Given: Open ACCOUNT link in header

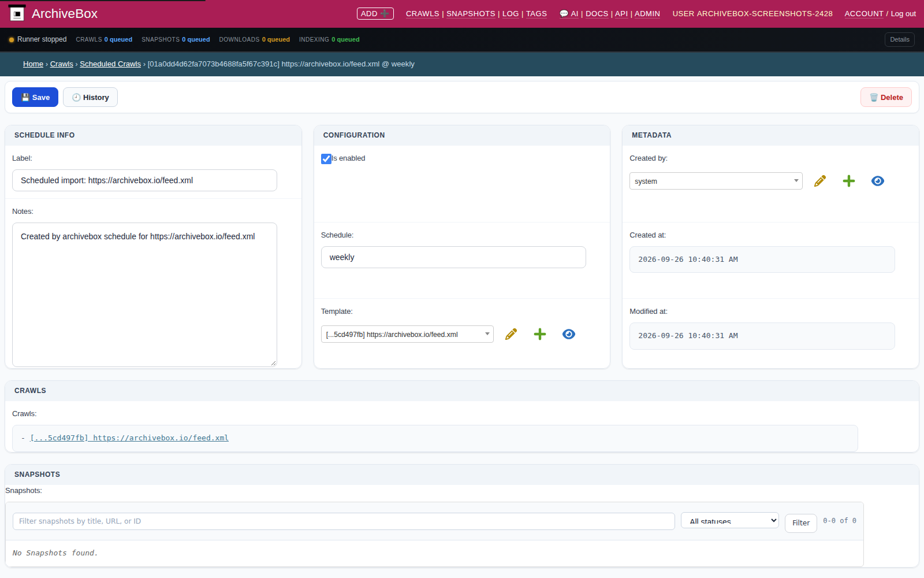Looking at the screenshot, I should click(864, 13).
